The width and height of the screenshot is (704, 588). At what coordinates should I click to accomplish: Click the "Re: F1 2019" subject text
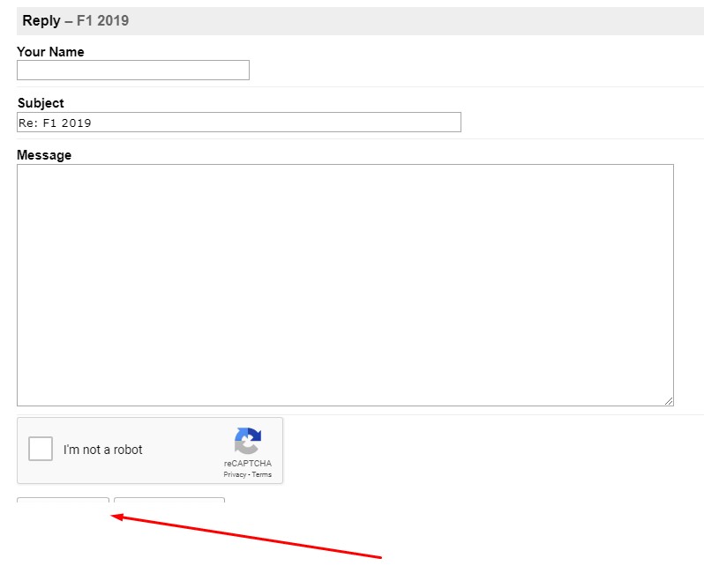point(55,123)
